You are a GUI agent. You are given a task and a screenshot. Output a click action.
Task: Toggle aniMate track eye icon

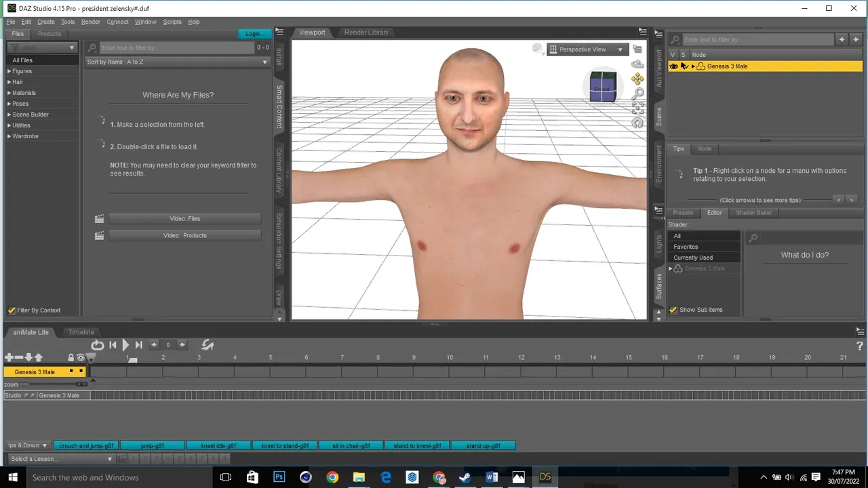(x=81, y=357)
